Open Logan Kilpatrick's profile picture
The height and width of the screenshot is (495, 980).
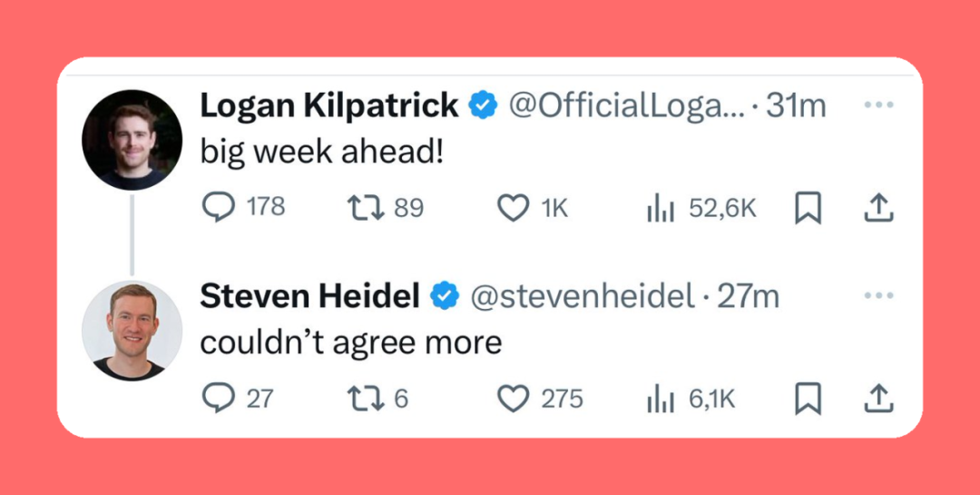132,140
